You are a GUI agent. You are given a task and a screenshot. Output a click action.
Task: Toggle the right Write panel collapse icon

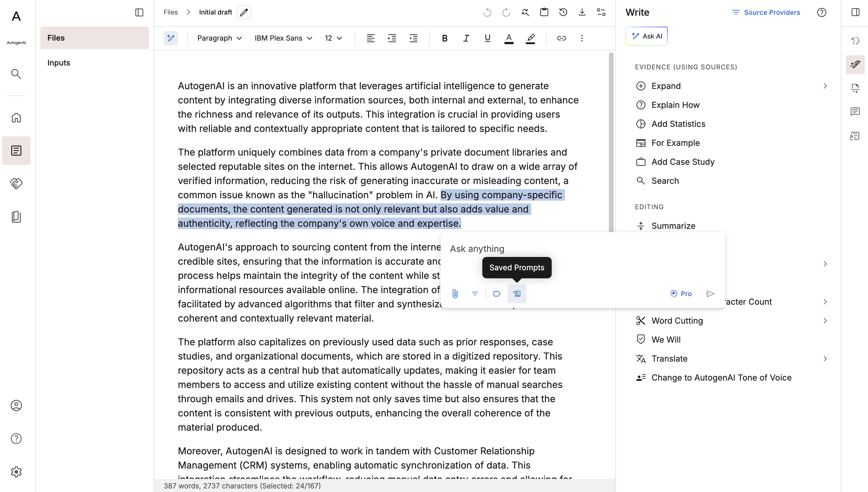click(x=856, y=12)
